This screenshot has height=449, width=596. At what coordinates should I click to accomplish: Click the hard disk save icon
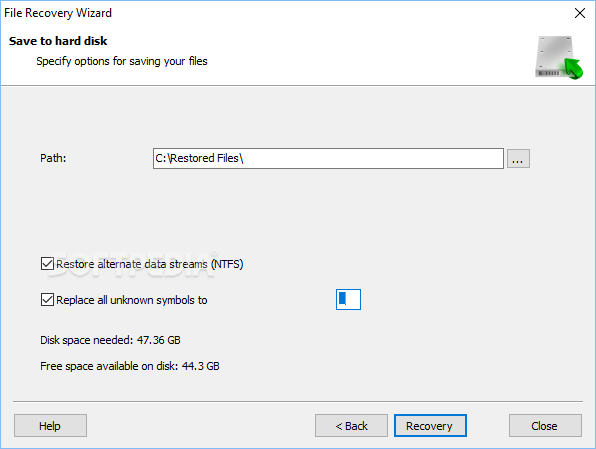559,57
